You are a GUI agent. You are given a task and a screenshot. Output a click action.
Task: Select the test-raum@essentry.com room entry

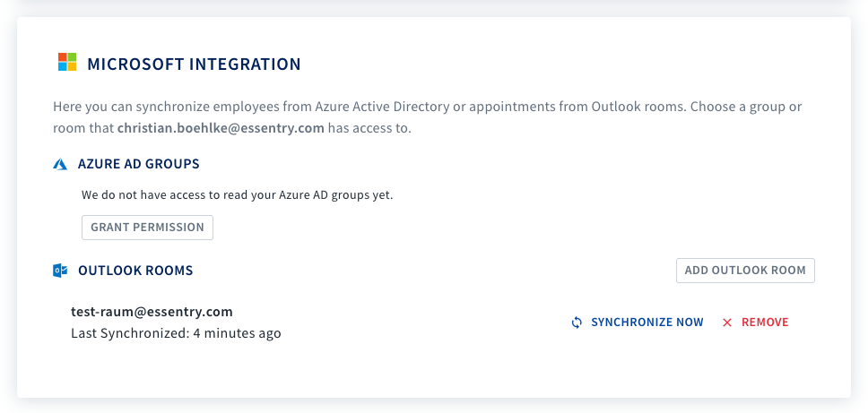point(152,312)
